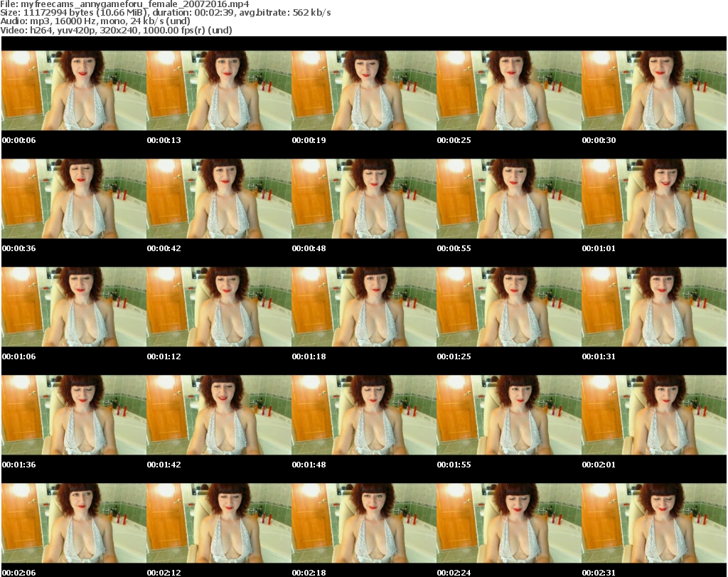The height and width of the screenshot is (577, 728).
Task: Select the thumbnail frame at 00:02:01
Action: click(654, 415)
